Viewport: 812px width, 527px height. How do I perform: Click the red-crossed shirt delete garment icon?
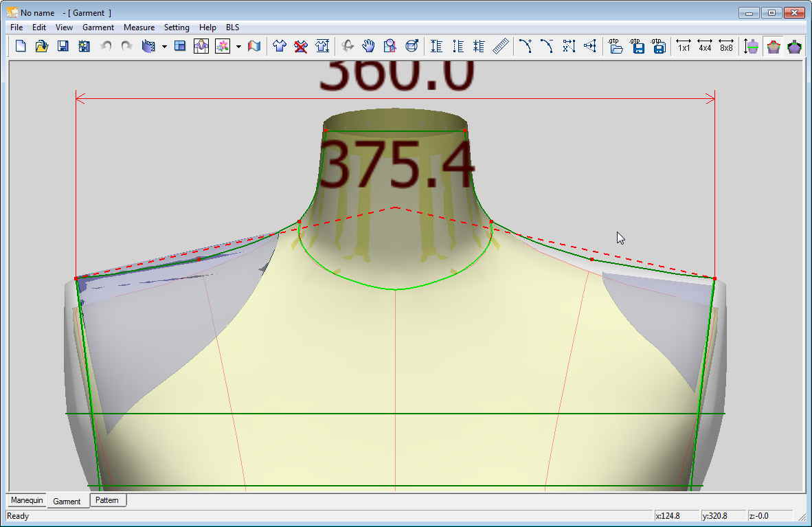pyautogui.click(x=300, y=46)
